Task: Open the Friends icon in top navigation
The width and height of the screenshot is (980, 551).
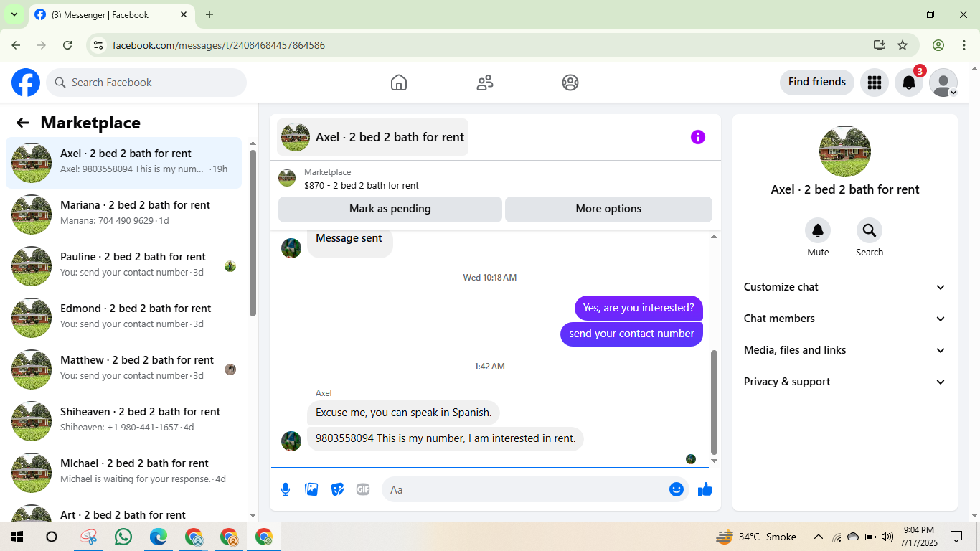Action: 485,83
